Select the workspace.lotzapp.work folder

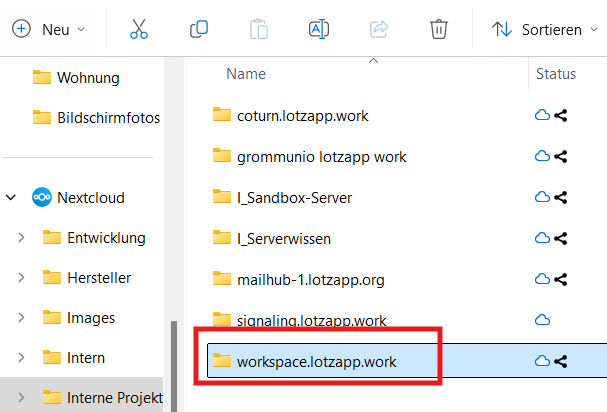316,361
